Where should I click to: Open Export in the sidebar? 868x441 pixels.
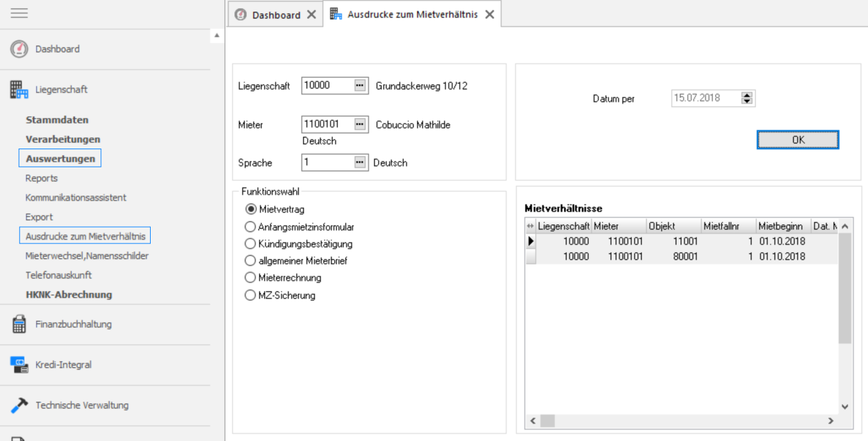click(39, 217)
